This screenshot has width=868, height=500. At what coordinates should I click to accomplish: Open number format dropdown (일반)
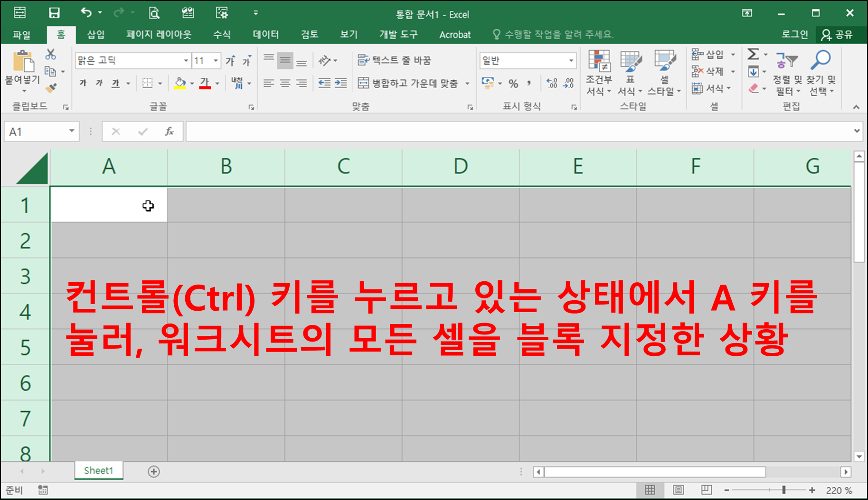point(571,60)
